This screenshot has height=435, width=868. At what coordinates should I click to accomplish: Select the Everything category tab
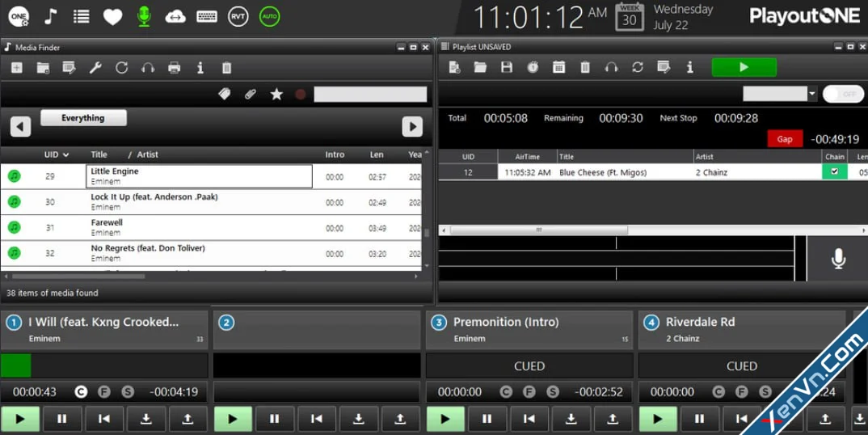pos(83,118)
